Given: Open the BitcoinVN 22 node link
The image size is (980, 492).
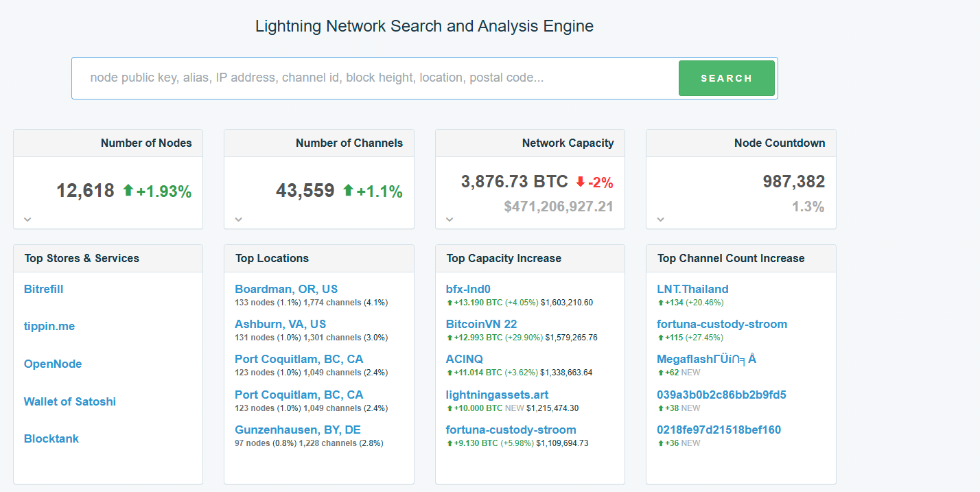Looking at the screenshot, I should tap(481, 325).
